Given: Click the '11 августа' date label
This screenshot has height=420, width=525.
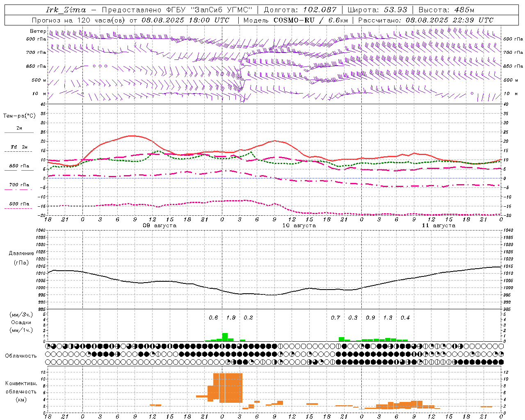Looking at the screenshot, I should coord(438,226).
